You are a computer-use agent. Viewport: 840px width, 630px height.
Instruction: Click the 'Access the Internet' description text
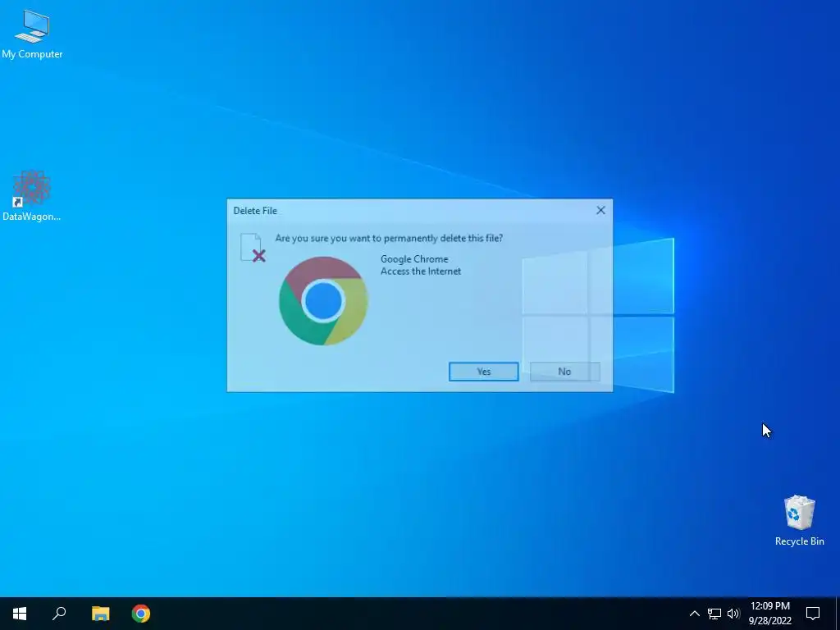(x=421, y=271)
